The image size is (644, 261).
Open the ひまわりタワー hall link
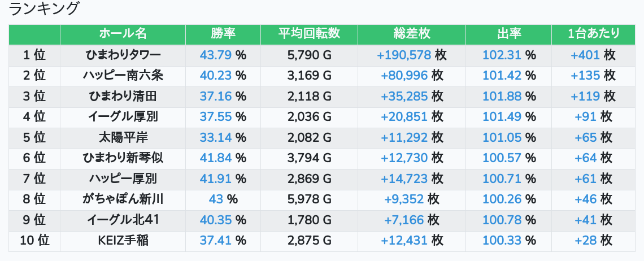123,55
